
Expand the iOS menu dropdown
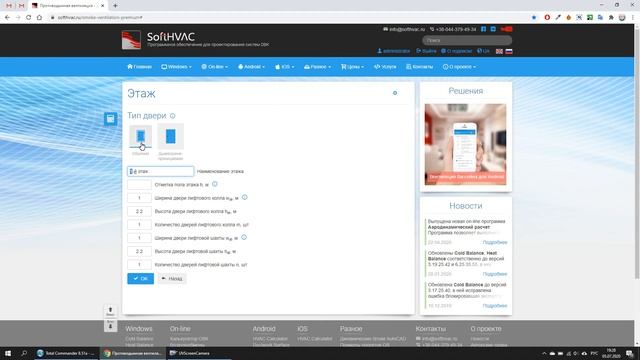tap(284, 67)
